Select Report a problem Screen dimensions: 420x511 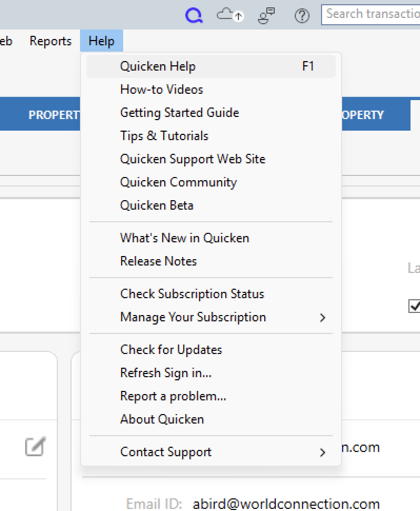pos(173,396)
